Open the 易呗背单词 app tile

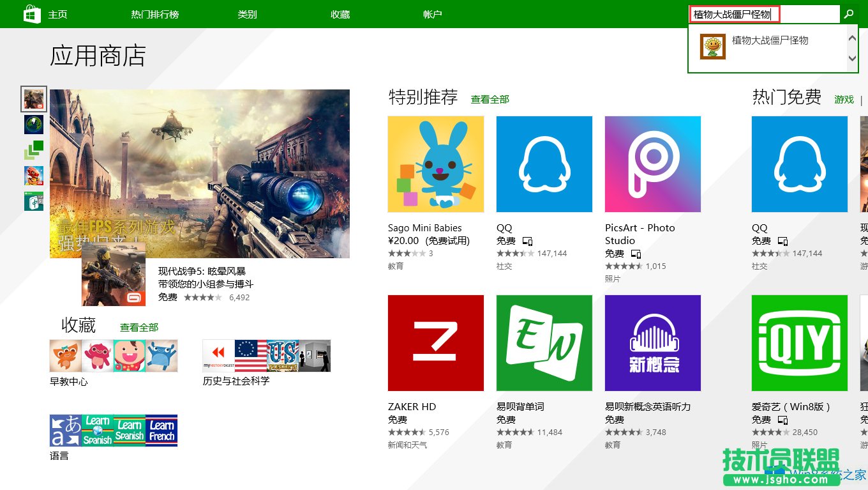[544, 342]
